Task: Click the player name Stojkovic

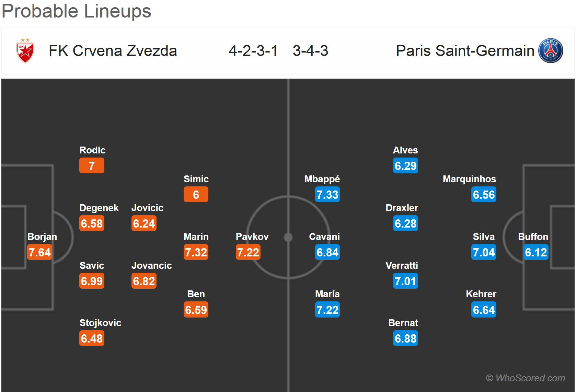Action: (x=100, y=323)
